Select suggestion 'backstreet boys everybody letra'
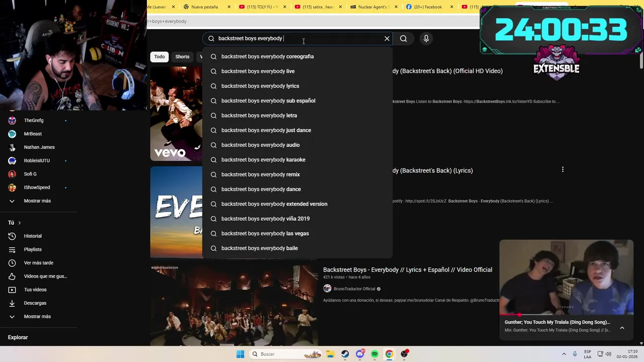 tap(297, 116)
